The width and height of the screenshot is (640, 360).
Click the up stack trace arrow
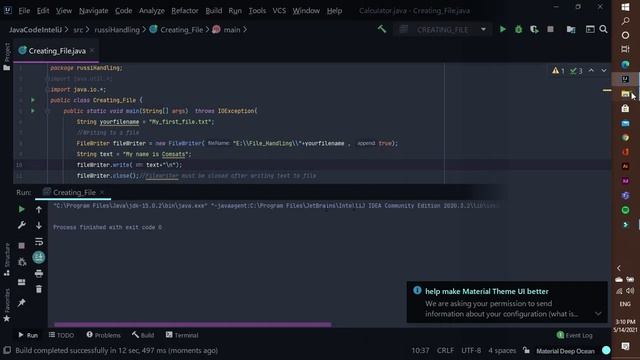tap(39, 209)
